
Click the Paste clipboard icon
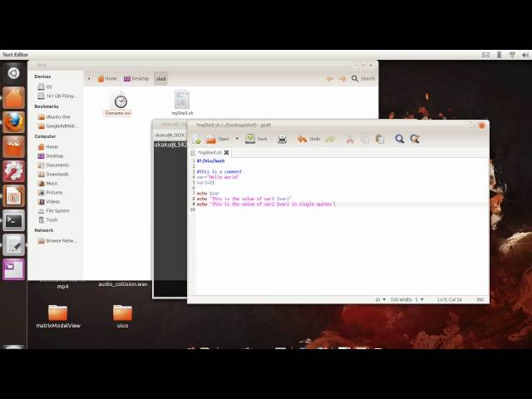point(380,139)
